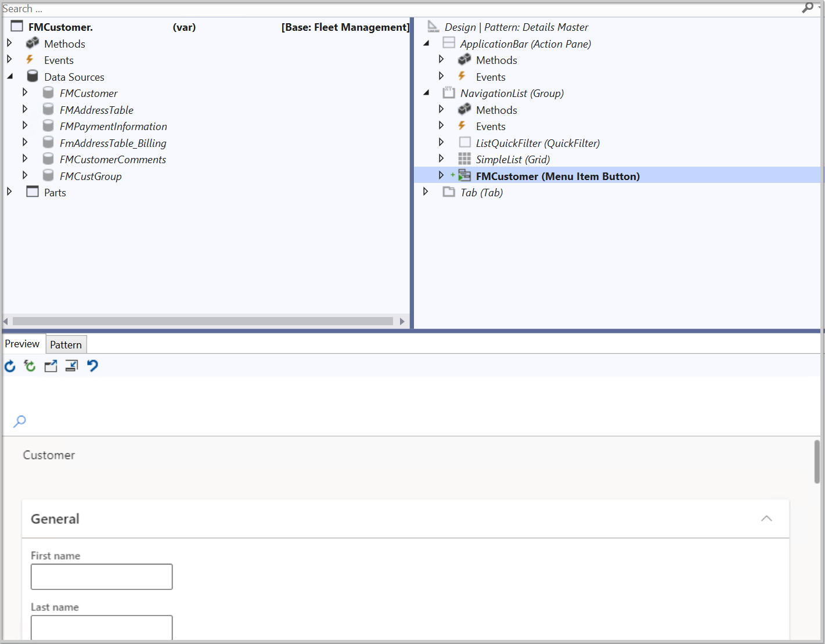Click the Events icon under ApplicationBar
This screenshot has width=825, height=644.
click(462, 77)
